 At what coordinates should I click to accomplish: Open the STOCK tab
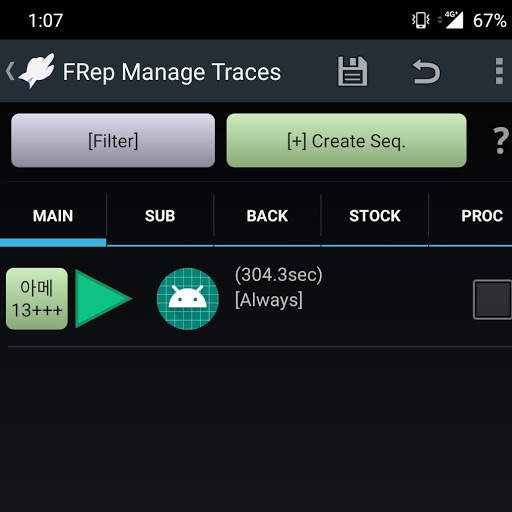coord(375,216)
